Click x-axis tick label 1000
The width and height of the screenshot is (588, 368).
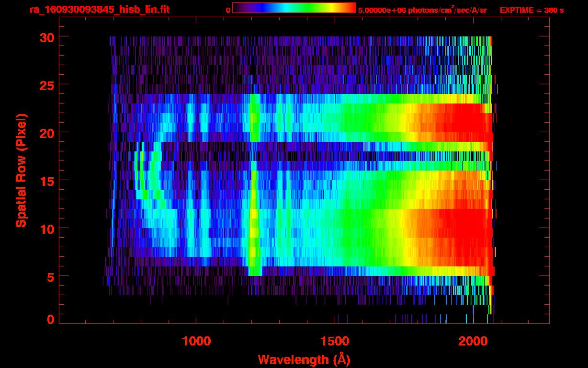(196, 341)
